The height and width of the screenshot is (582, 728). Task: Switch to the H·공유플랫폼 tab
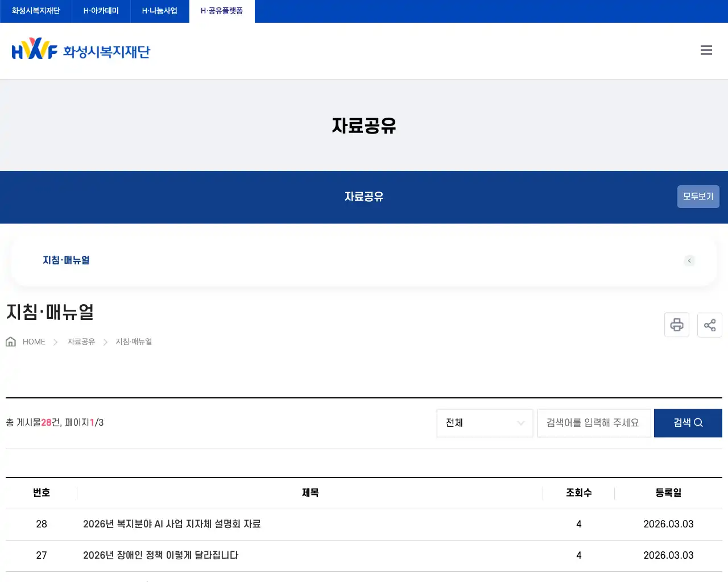click(221, 11)
